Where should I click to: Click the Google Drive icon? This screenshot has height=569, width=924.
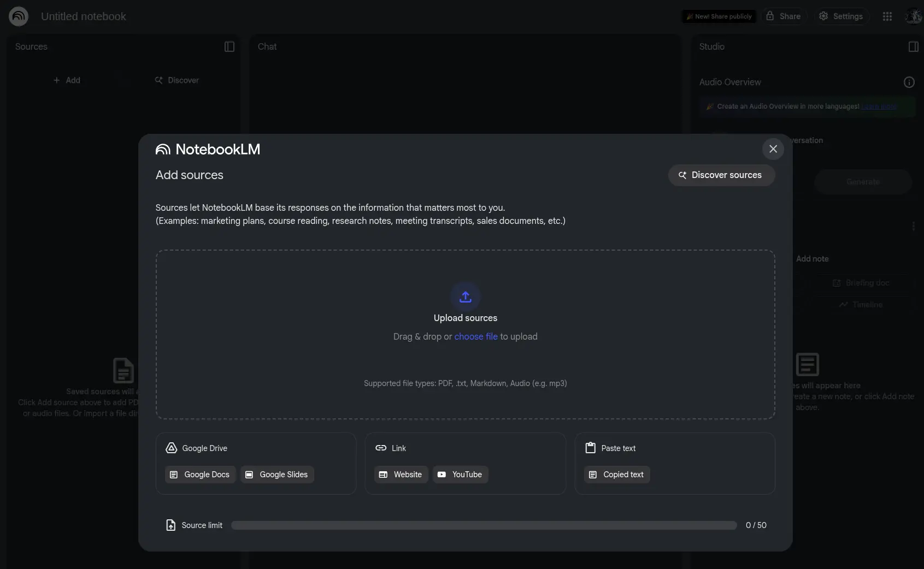171,448
